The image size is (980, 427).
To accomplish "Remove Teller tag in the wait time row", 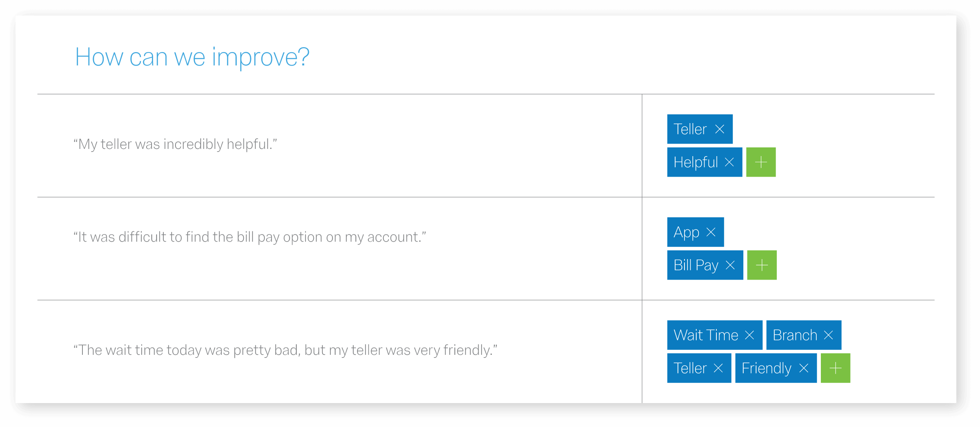I will click(x=718, y=368).
